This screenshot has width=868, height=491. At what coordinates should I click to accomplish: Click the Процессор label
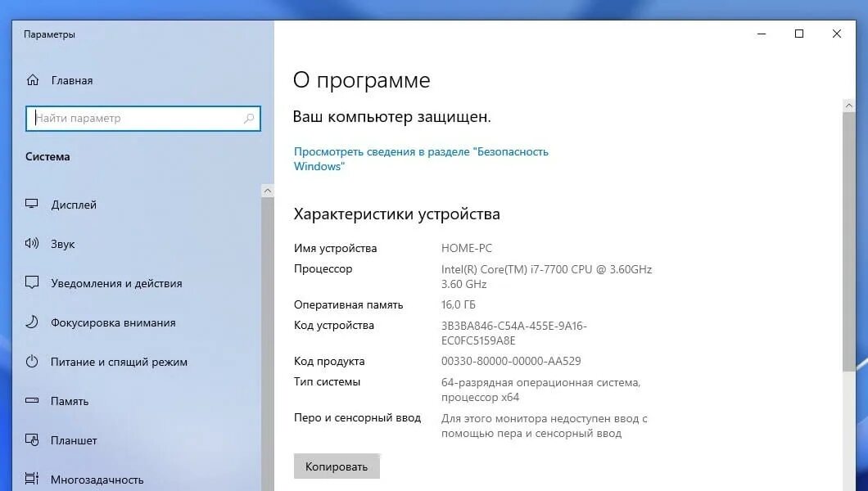(x=323, y=268)
